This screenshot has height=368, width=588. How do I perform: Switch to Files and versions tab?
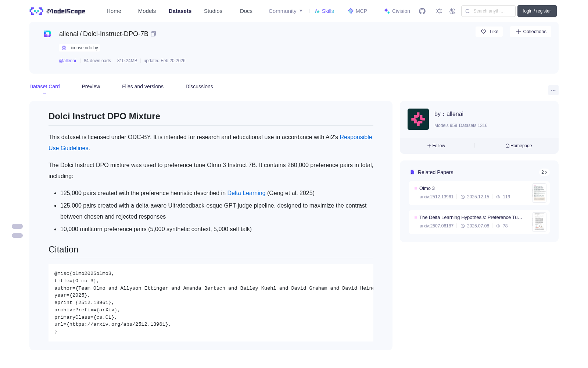[x=143, y=86]
